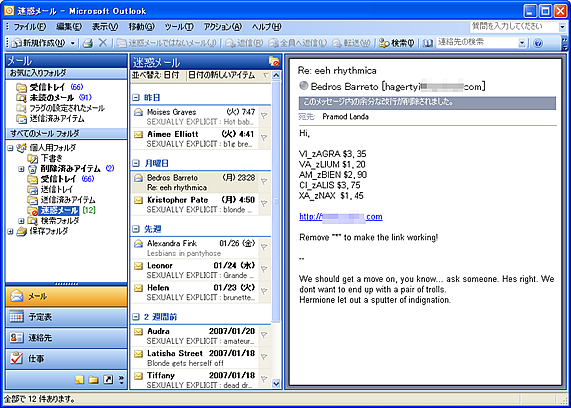Switch to メール navigation button

(x=66, y=297)
